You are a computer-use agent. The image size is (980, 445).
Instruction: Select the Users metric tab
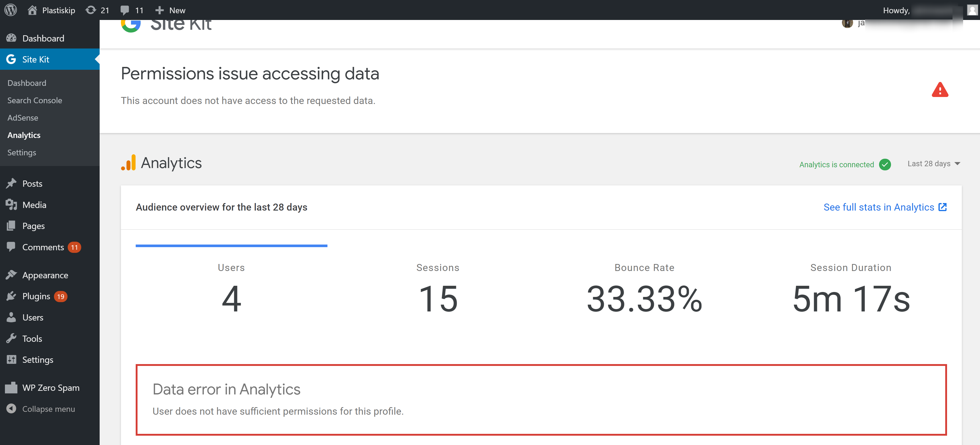231,289
